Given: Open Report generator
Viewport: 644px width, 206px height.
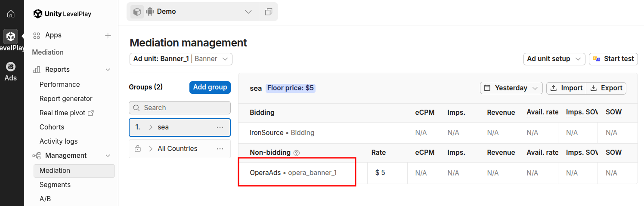Looking at the screenshot, I should point(66,98).
